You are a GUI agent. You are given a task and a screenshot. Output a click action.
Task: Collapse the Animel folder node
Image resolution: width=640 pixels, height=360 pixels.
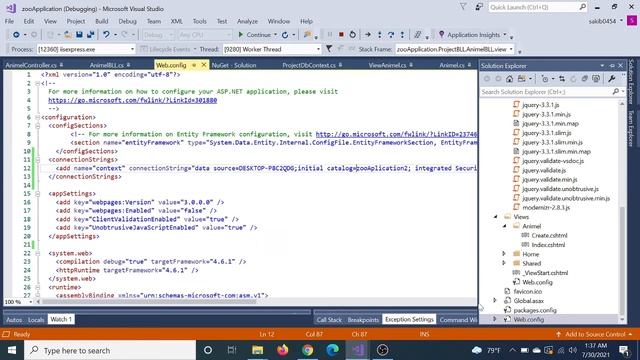click(x=504, y=226)
